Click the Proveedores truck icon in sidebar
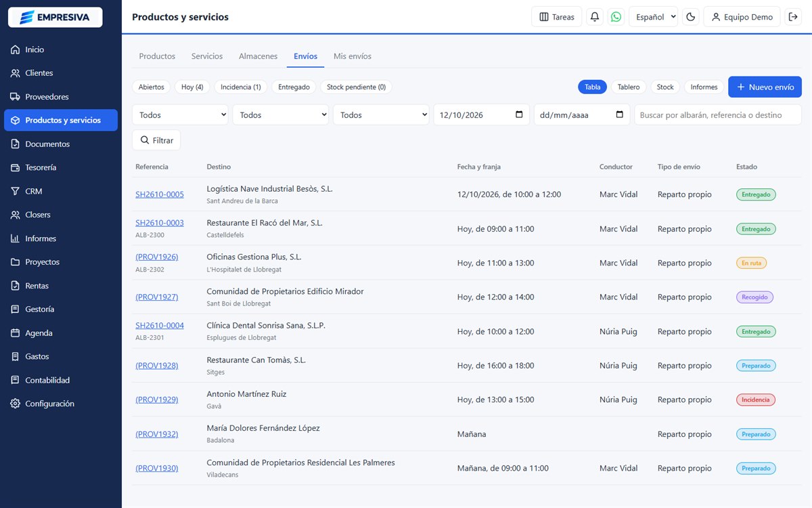The height and width of the screenshot is (508, 812). coord(16,97)
